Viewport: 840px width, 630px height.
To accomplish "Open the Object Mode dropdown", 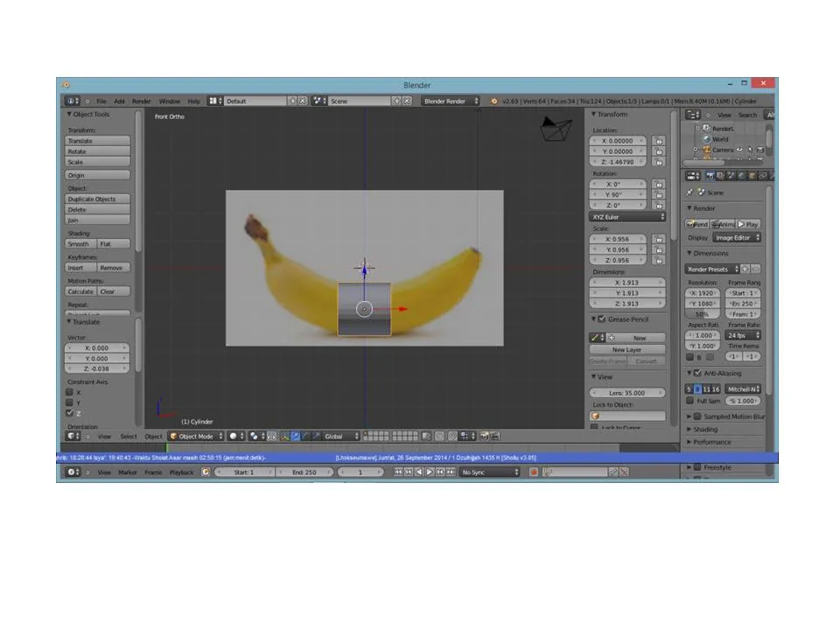I will [x=196, y=436].
